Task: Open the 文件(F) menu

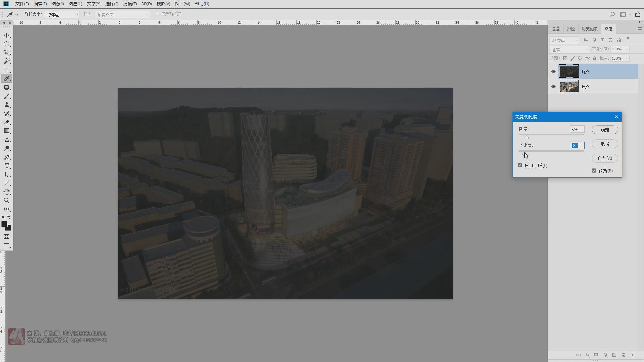Action: click(x=22, y=4)
